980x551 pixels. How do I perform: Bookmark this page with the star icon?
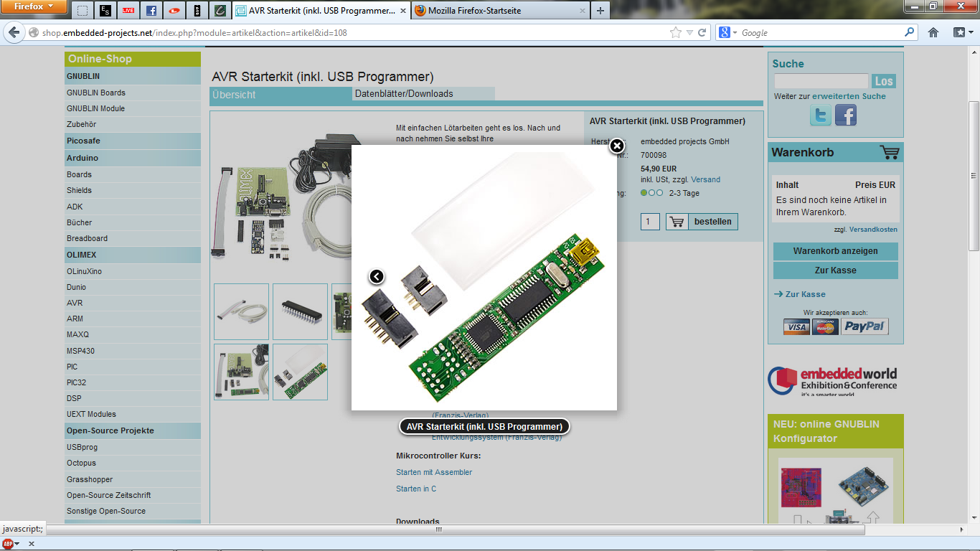coord(675,32)
